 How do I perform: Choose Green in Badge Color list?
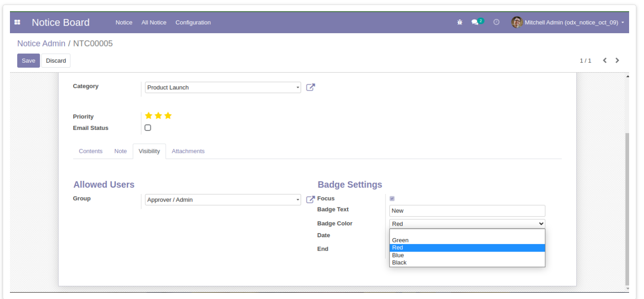tap(467, 240)
